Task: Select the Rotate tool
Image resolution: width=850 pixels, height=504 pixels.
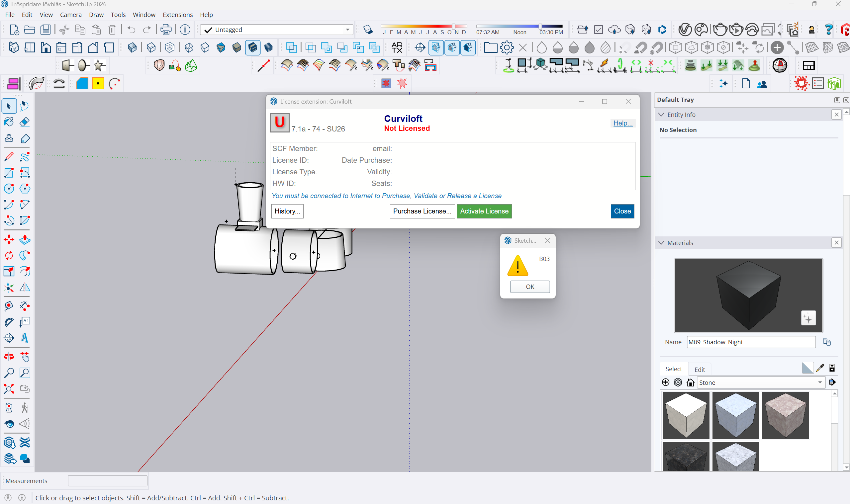Action: click(9, 255)
